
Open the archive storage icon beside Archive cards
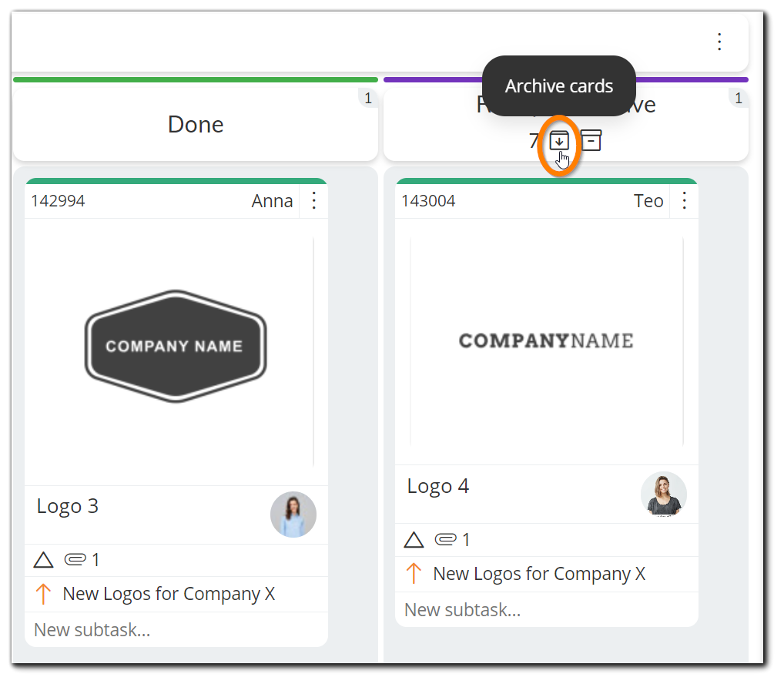click(x=590, y=140)
